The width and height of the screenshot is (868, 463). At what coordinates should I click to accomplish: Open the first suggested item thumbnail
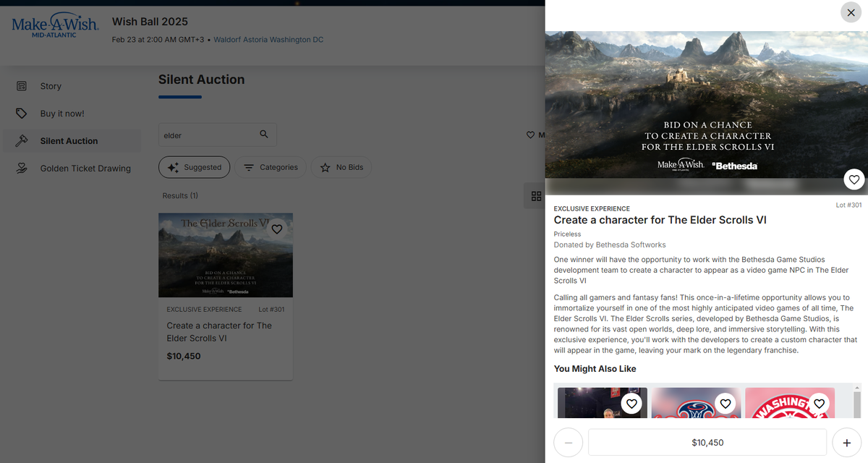point(602,403)
